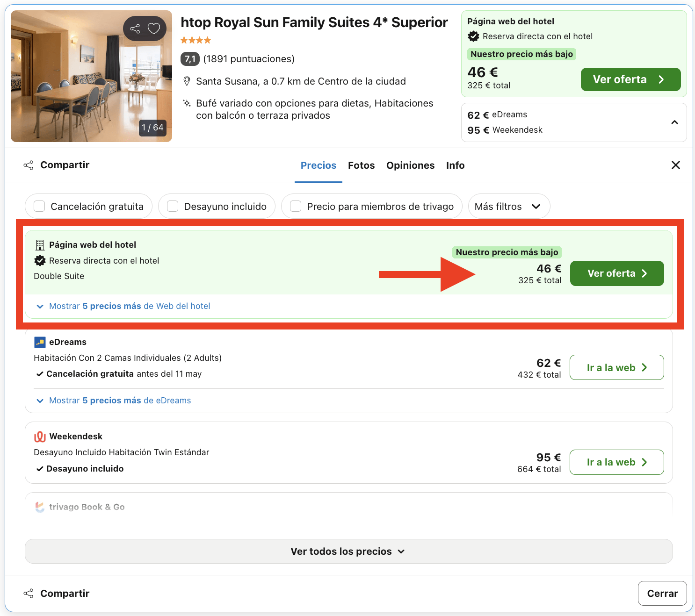The height and width of the screenshot is (616, 695).
Task: Select the location pin icon near Santa Susana
Action: [x=187, y=80]
